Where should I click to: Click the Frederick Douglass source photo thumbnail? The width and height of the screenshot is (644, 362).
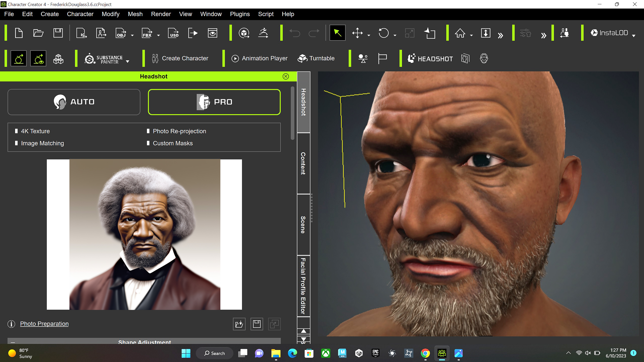[144, 234]
